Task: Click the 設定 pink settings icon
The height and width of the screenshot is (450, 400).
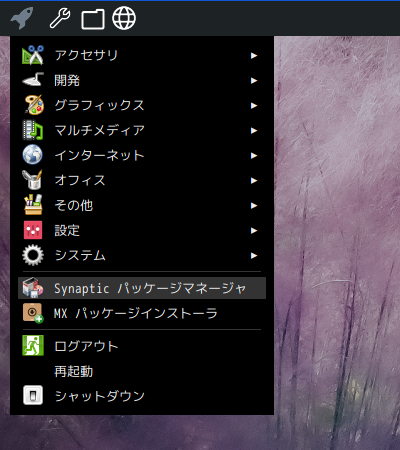Action: pos(33,230)
